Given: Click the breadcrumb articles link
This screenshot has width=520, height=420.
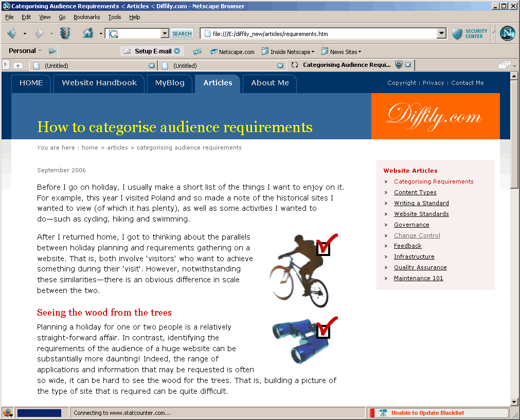Looking at the screenshot, I should (x=117, y=148).
